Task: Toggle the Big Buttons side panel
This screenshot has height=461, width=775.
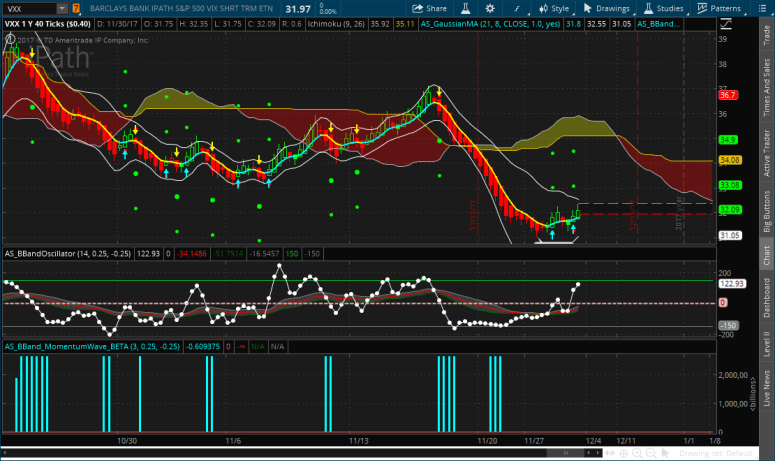Action: pyautogui.click(x=765, y=212)
